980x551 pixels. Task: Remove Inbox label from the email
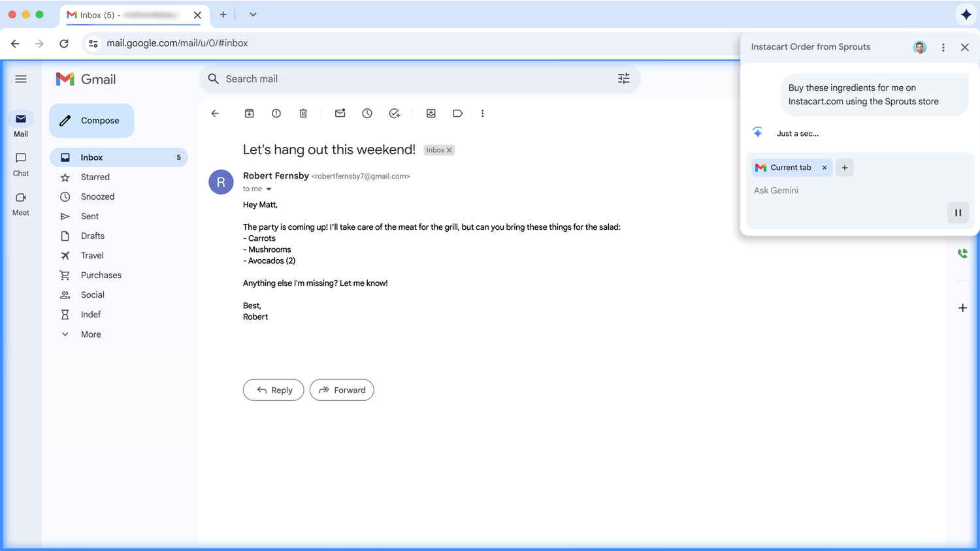pos(449,150)
